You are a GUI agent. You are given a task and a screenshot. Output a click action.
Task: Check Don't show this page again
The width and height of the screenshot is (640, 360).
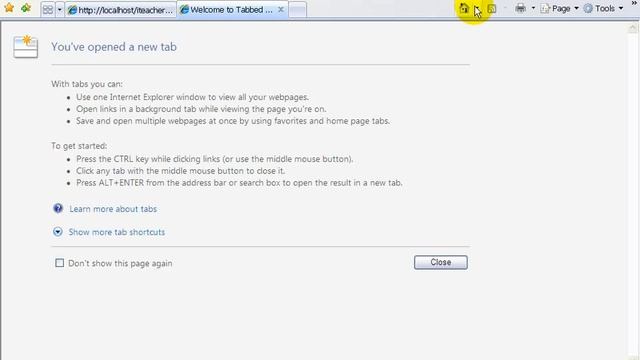(60, 263)
